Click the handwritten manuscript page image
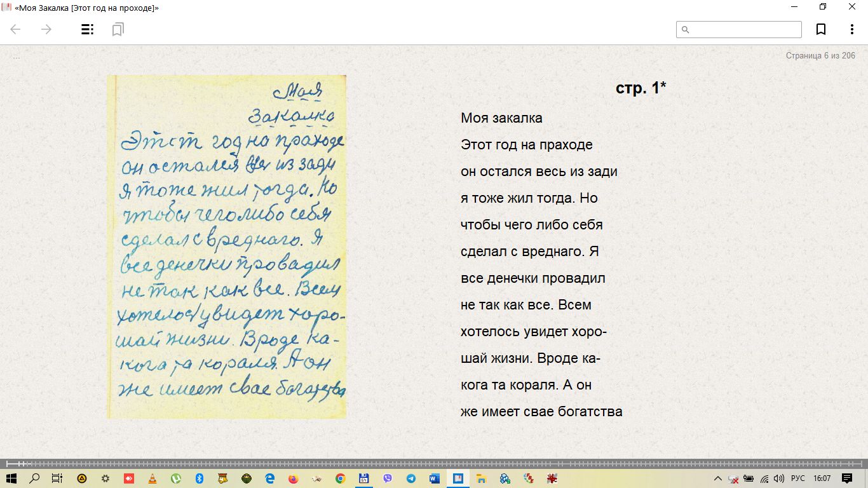The width and height of the screenshot is (868, 488). click(226, 247)
